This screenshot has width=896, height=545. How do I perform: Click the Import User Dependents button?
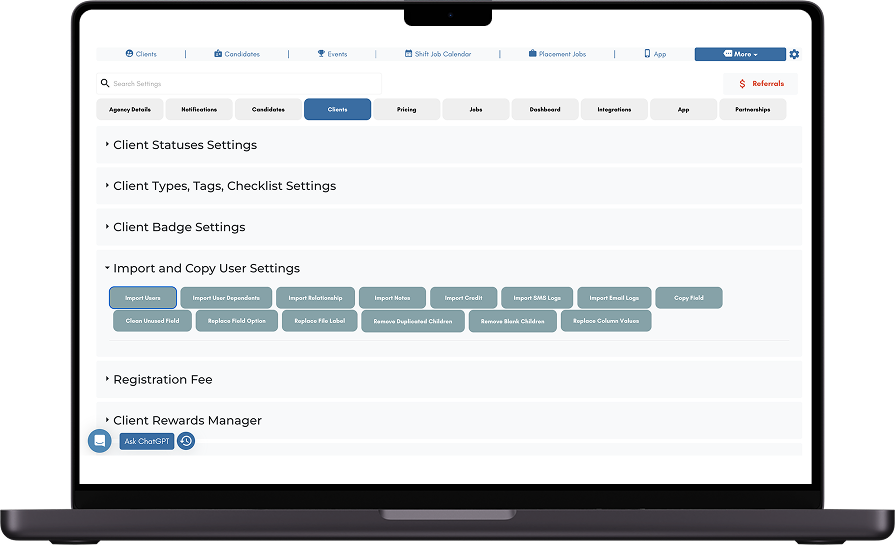point(226,298)
